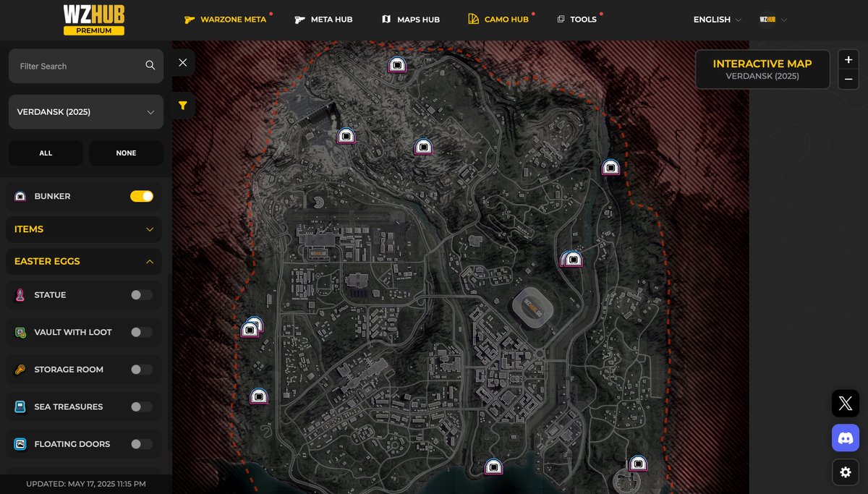Click the Floating Doors icon
868x494 pixels.
pos(20,444)
